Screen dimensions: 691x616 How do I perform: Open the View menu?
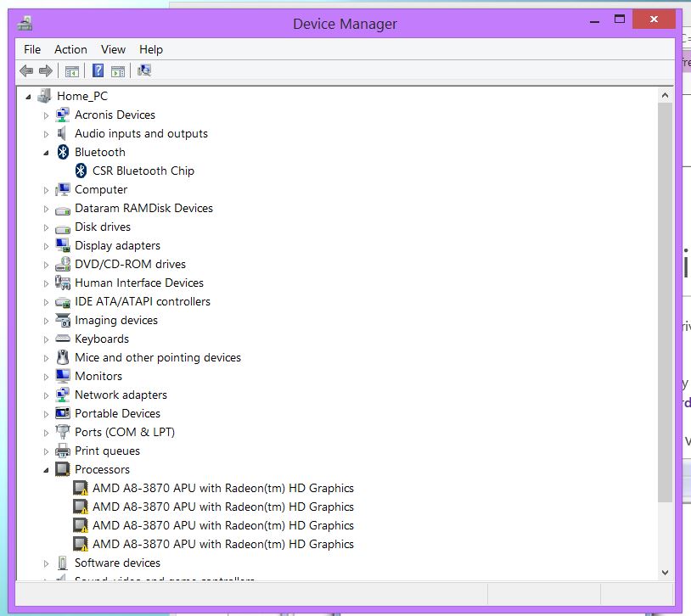pos(112,49)
